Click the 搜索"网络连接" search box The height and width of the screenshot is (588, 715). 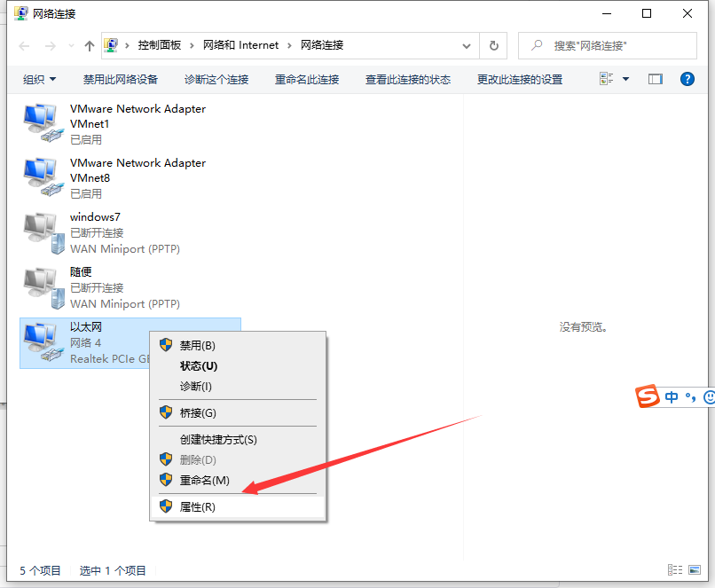[x=612, y=45]
